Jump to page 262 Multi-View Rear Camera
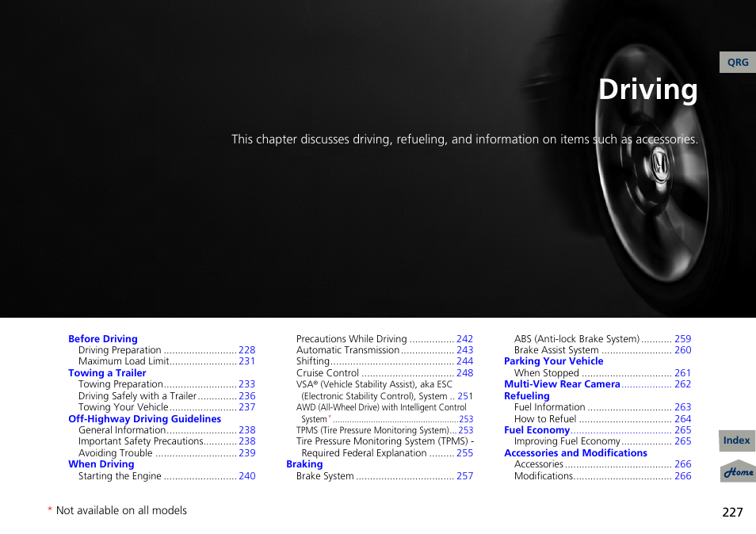The width and height of the screenshot is (756, 534). pyautogui.click(x=683, y=384)
